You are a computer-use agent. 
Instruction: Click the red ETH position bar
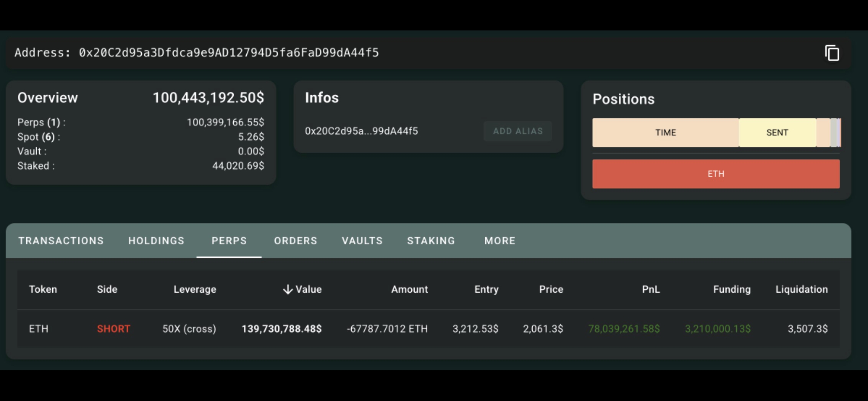click(716, 174)
